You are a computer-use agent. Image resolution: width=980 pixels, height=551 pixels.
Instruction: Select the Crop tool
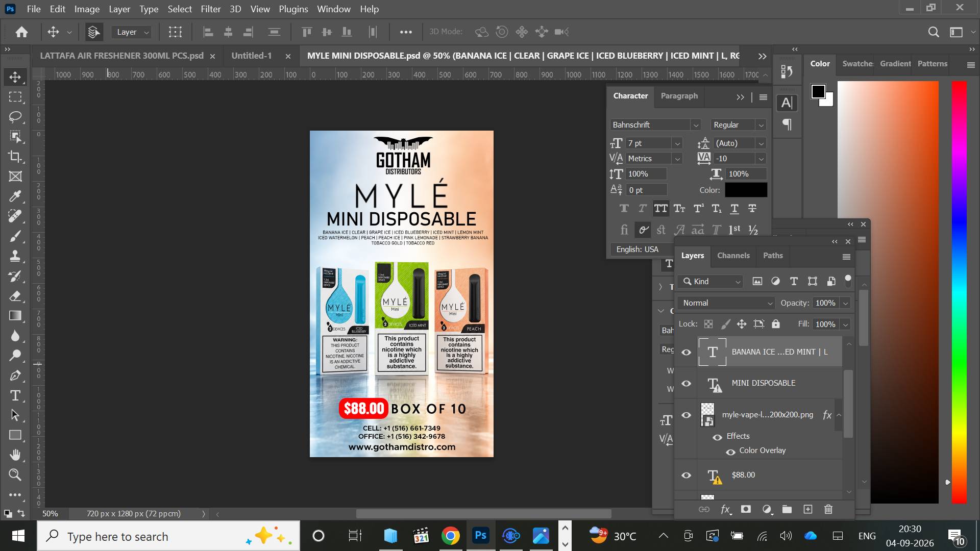click(15, 157)
